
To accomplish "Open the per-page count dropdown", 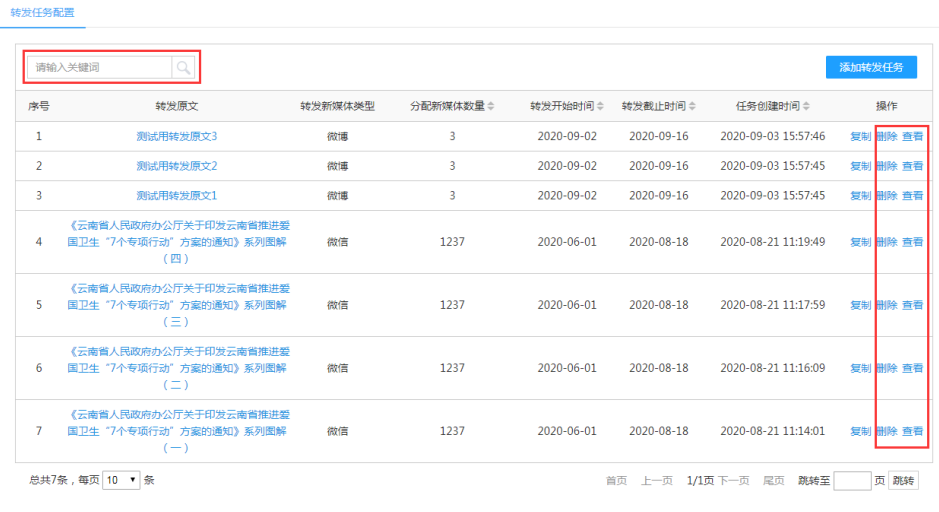I will click(x=121, y=481).
